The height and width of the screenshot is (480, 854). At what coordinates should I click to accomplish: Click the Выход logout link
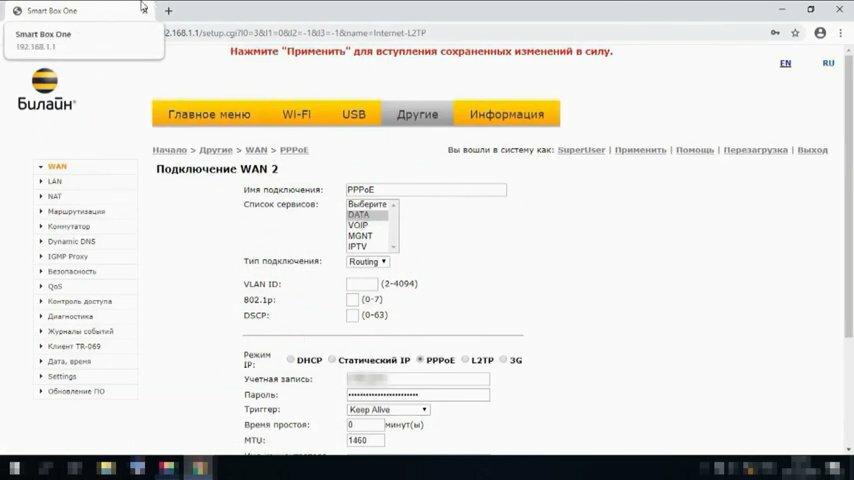coord(813,150)
